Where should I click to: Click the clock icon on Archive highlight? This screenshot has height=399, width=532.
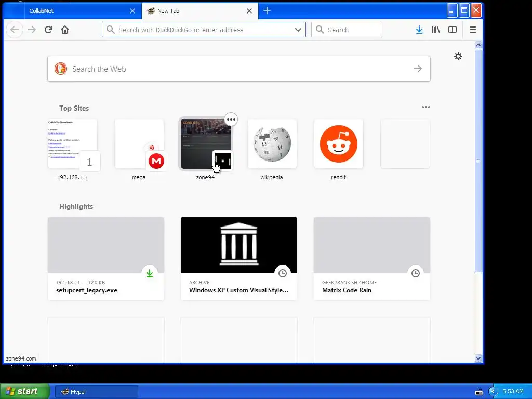click(282, 273)
